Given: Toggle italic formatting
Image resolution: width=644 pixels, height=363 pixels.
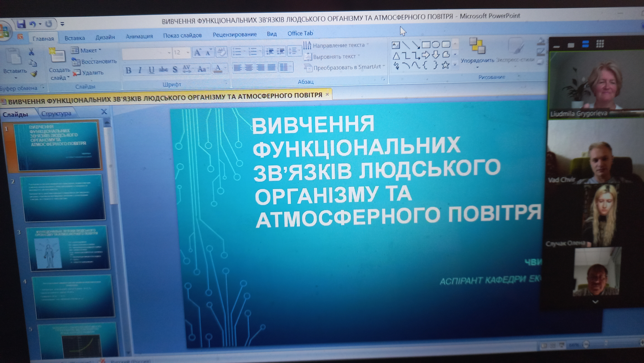Looking at the screenshot, I should click(140, 70).
